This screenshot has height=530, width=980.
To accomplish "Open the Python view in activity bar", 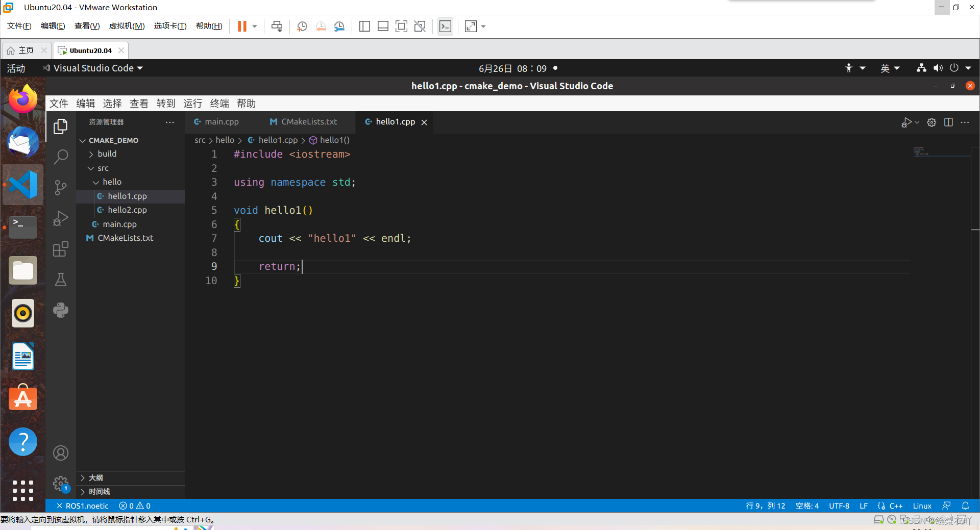I will (61, 310).
